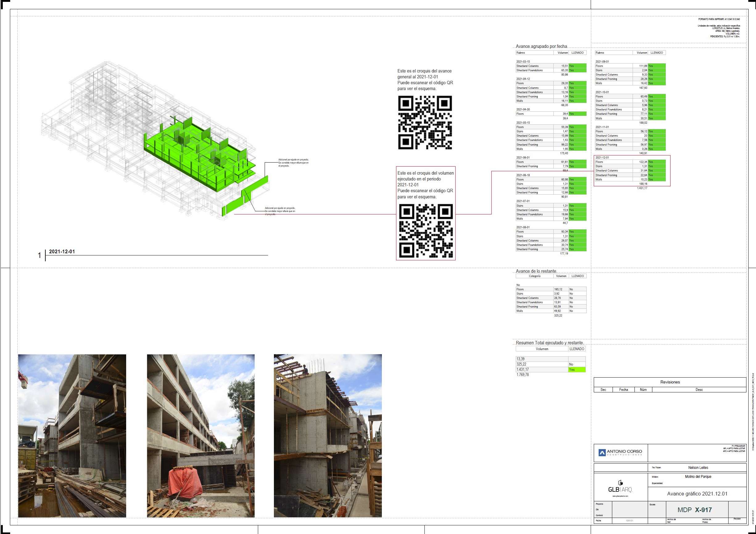Click the www.glbarquitectos.com link under GLB logo
756x534 pixels.
coord(620,496)
